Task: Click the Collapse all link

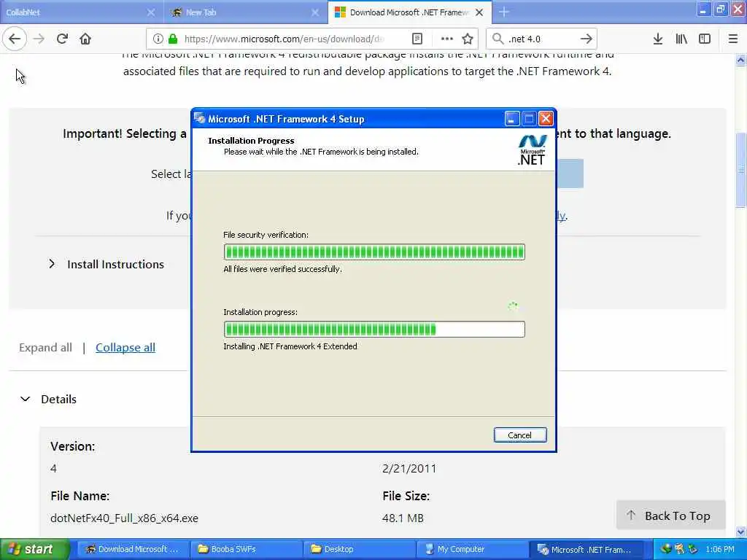Action: pos(125,348)
